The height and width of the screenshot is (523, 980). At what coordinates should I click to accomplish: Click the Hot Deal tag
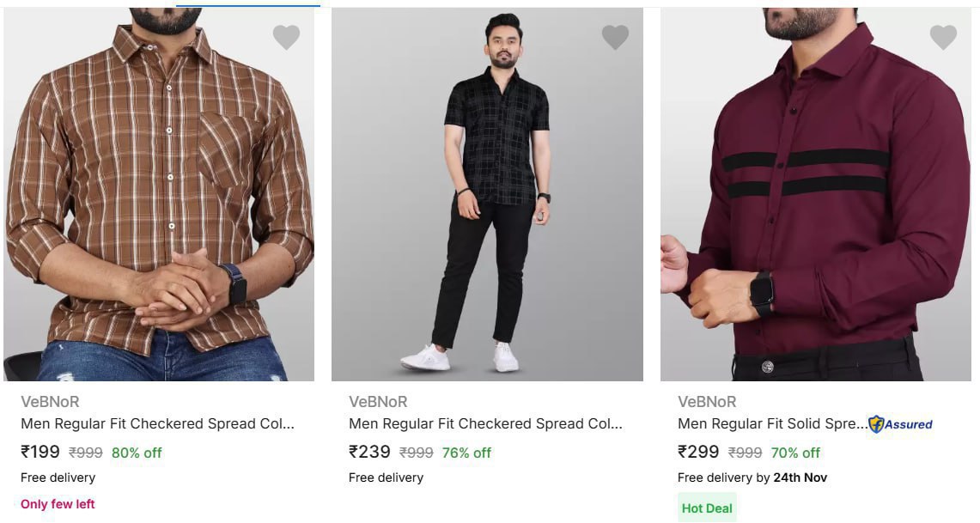pos(707,508)
